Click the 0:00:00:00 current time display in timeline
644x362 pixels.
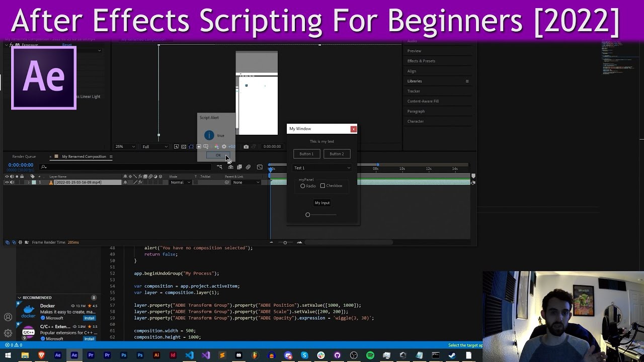pyautogui.click(x=21, y=165)
